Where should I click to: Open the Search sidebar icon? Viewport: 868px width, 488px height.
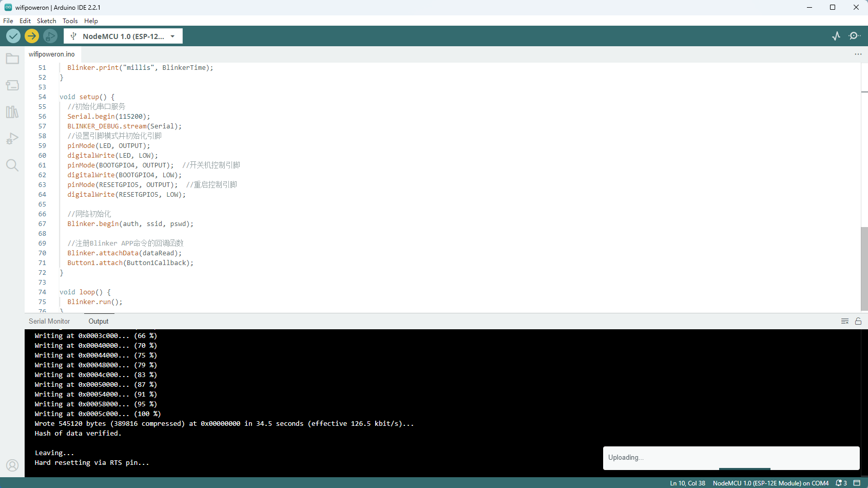[x=12, y=165]
